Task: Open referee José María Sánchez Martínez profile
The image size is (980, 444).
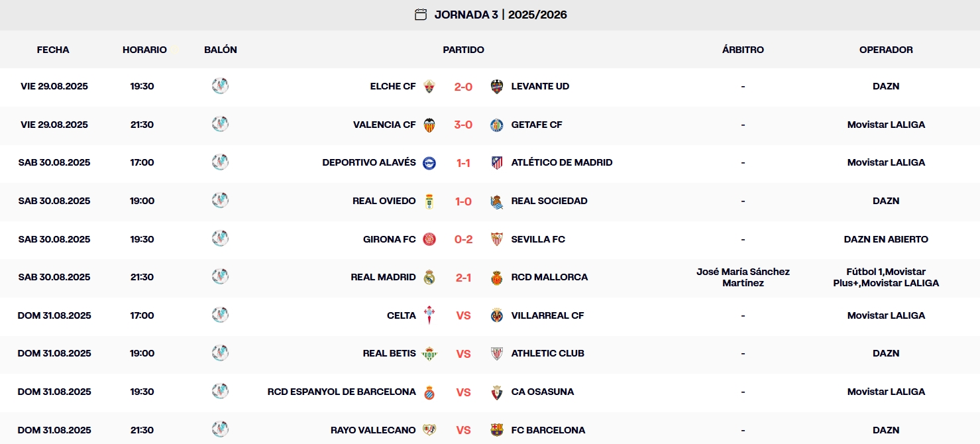Action: point(743,277)
